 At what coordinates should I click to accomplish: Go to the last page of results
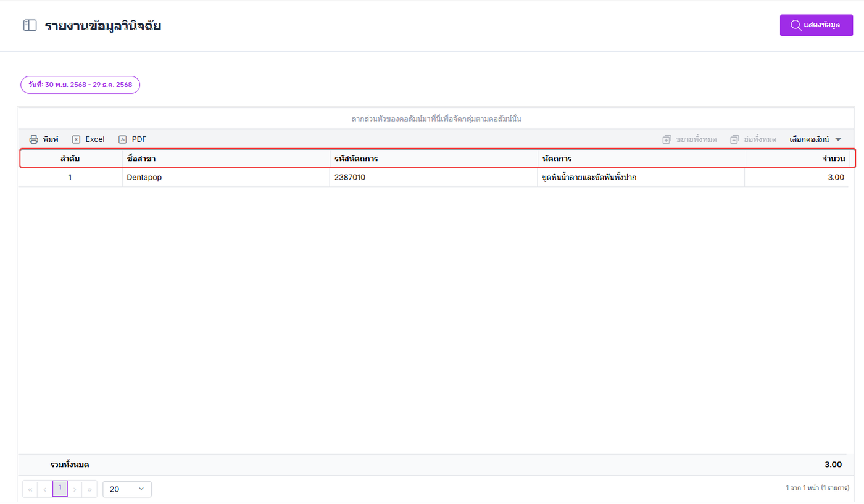(89, 489)
